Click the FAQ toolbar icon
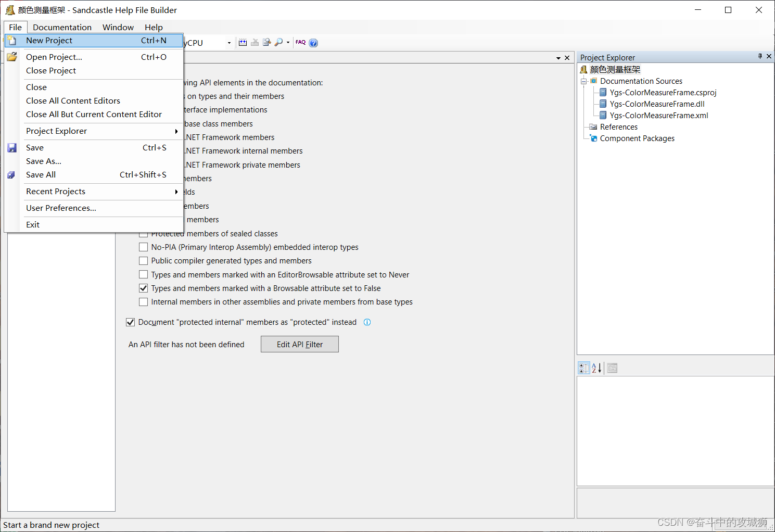Screen dimensions: 775x532 click(300, 42)
